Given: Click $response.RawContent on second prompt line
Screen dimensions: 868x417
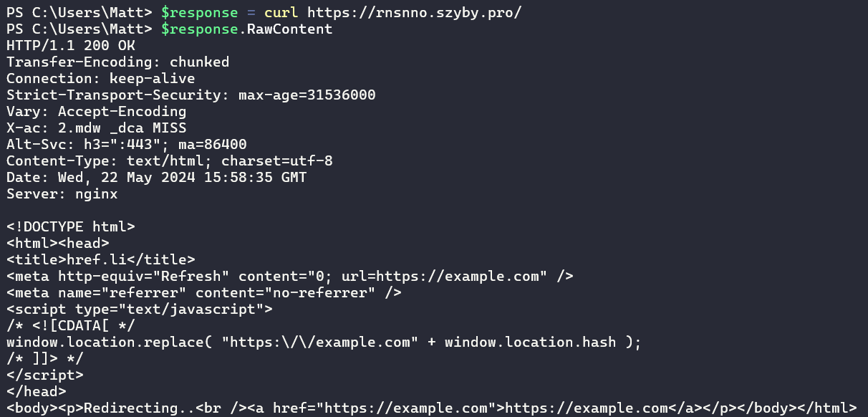Looking at the screenshot, I should click(247, 29).
